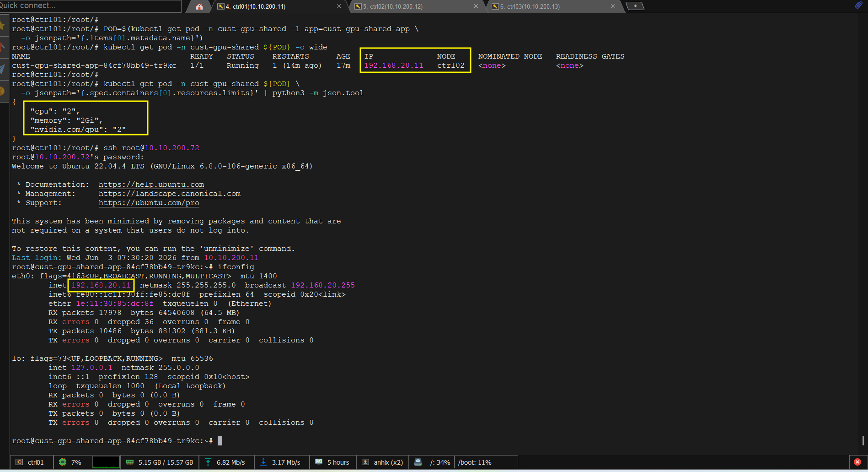Click the TX packets 10486 line
This screenshot has width=868, height=472.
pos(142,331)
